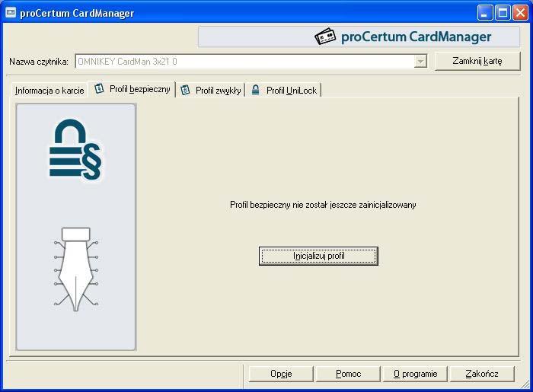Open Opcje settings
The image size is (533, 392).
pos(281,374)
